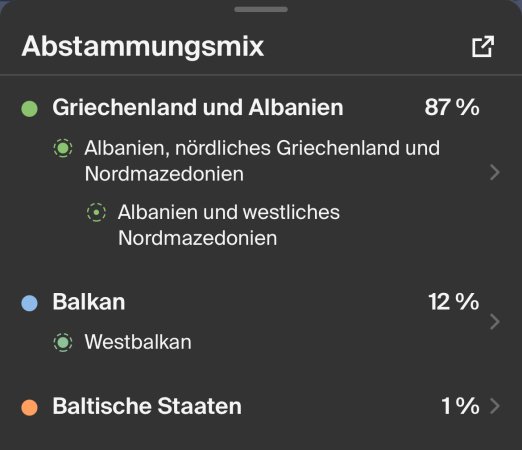Select Albanien, nördliches Griechenland und Nordmazedonien subregion
Viewport: 522px width, 450px height.
[x=262, y=161]
